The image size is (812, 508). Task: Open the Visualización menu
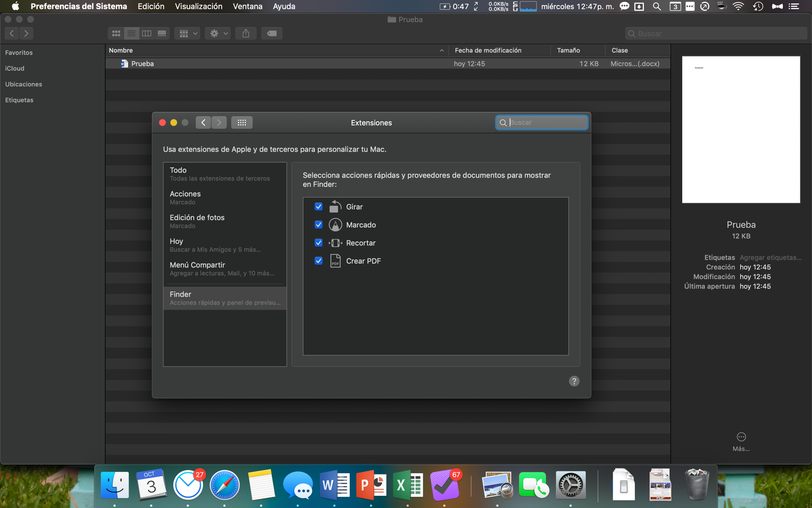[198, 6]
